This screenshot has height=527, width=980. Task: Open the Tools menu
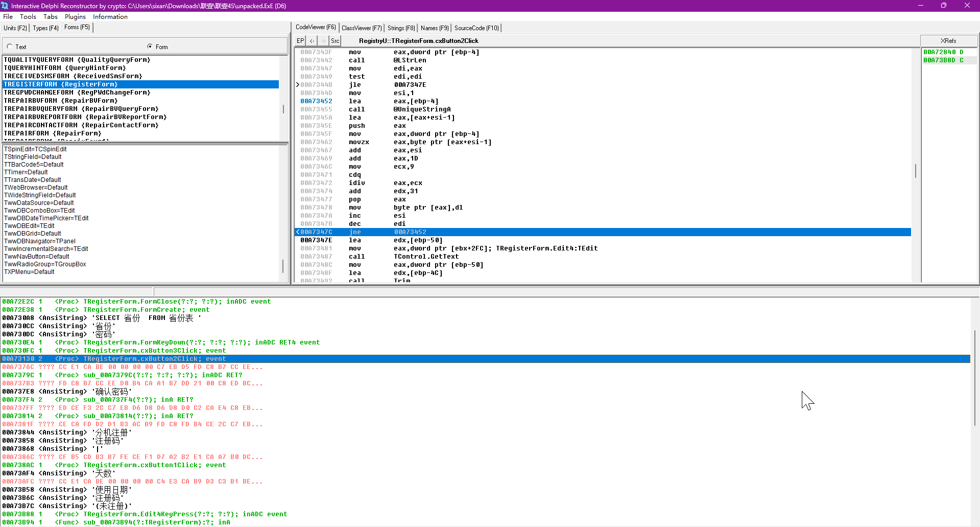(28, 17)
